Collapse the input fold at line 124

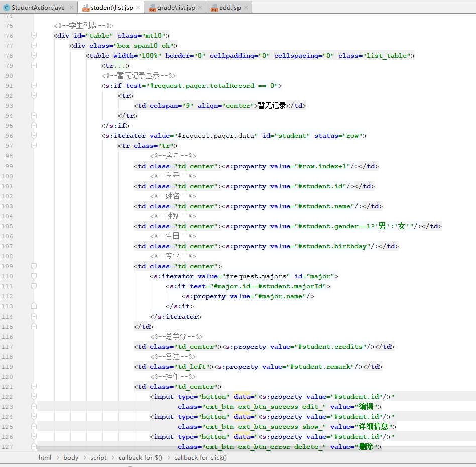click(x=34, y=417)
